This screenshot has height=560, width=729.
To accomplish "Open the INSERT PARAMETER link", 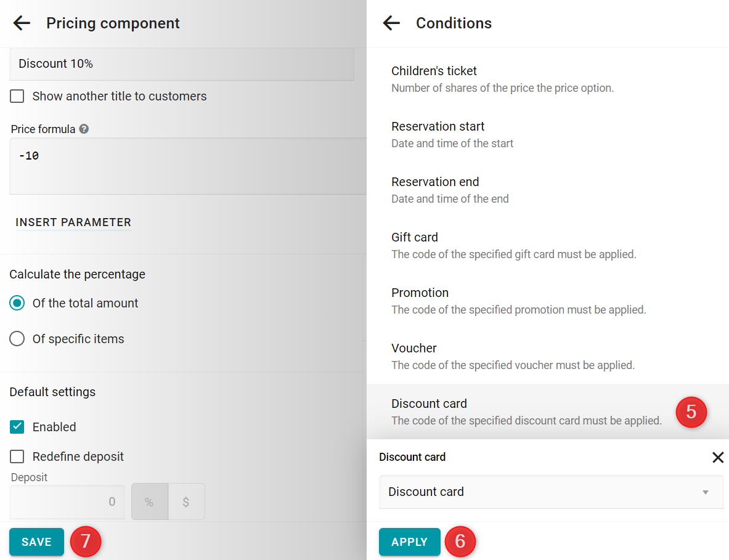I will [73, 222].
